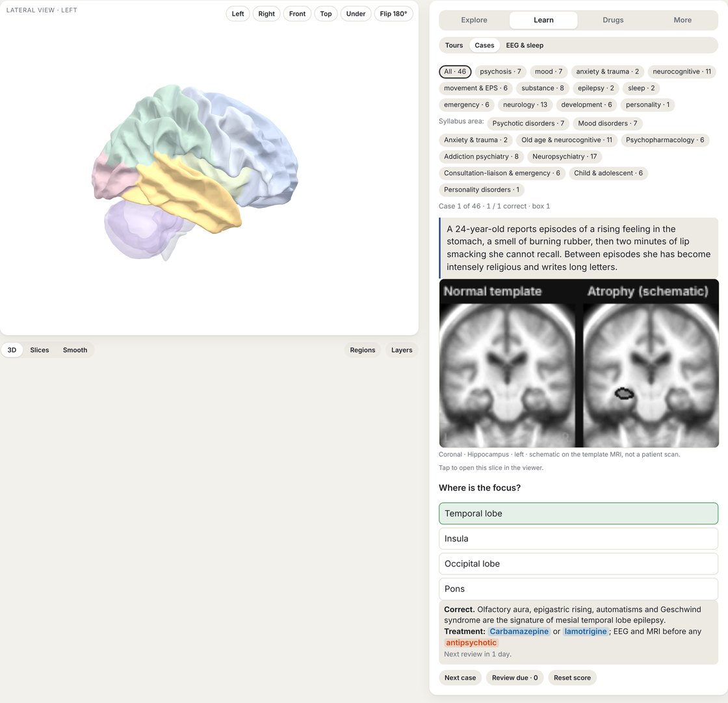The image size is (728, 703).
Task: Show the Front view
Action: coord(297,14)
